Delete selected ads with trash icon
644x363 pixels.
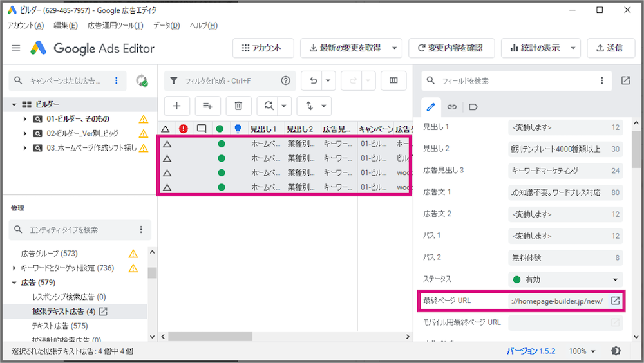coord(238,106)
